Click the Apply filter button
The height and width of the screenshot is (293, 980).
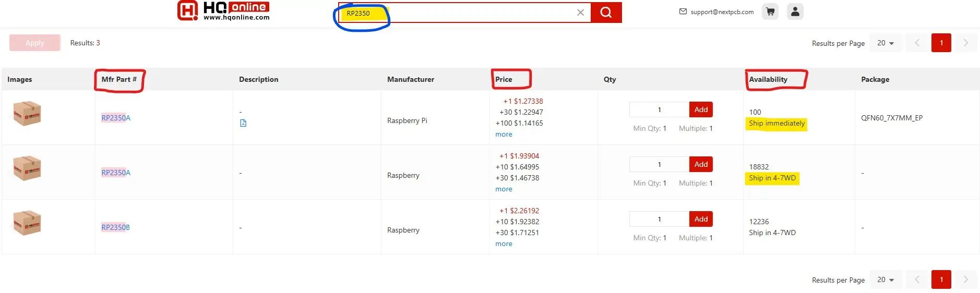[x=35, y=43]
